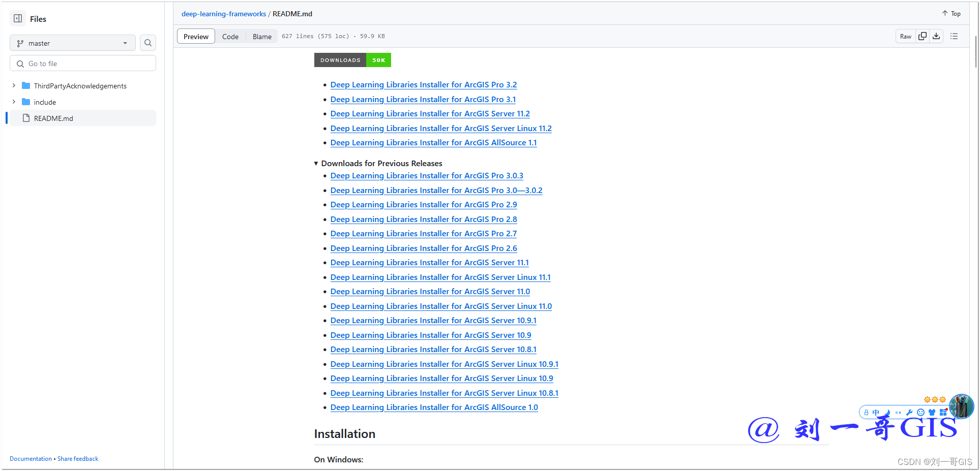Open installer link for Server Linux 10.8.1
This screenshot has width=980, height=471.
tap(444, 393)
